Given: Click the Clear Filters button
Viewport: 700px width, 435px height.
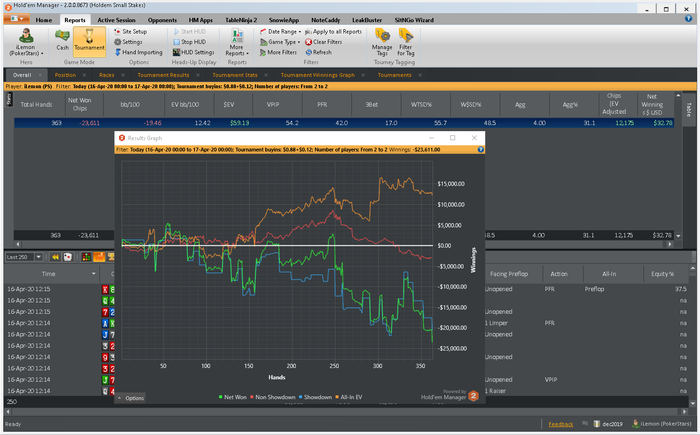Looking at the screenshot, I should (x=326, y=42).
